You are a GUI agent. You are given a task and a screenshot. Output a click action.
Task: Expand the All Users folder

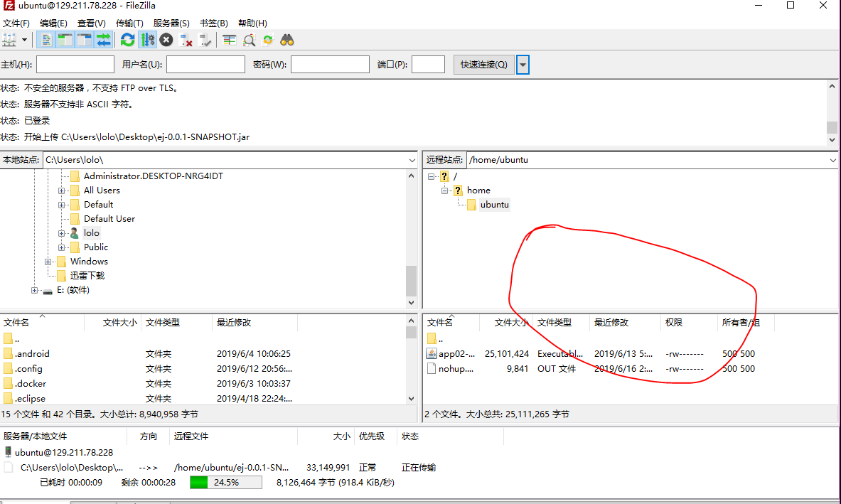pyautogui.click(x=61, y=191)
